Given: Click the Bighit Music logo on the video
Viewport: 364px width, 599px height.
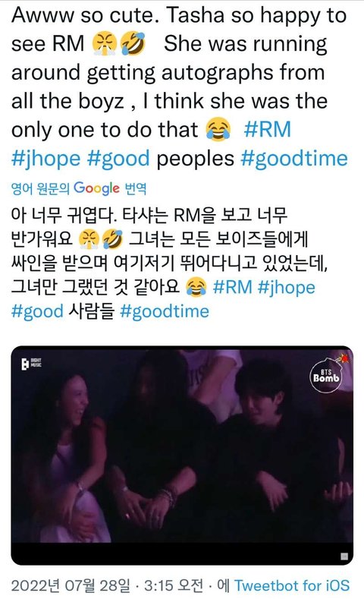Looking at the screenshot, I should point(31,364).
